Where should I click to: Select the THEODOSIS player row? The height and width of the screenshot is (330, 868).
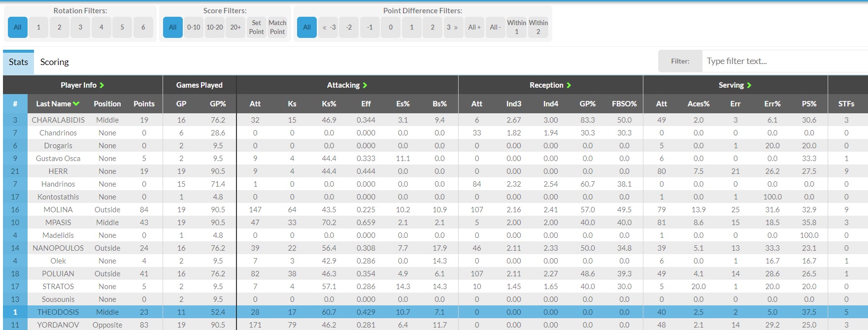point(58,312)
